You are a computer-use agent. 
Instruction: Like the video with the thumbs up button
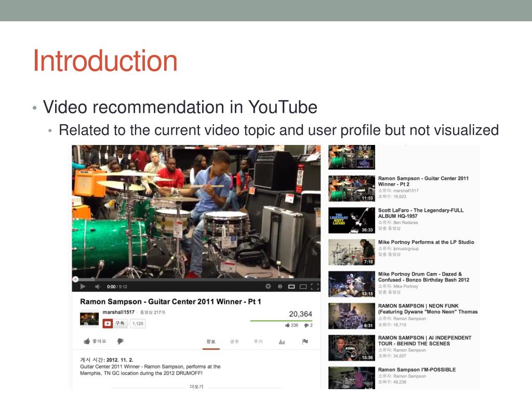(x=95, y=341)
